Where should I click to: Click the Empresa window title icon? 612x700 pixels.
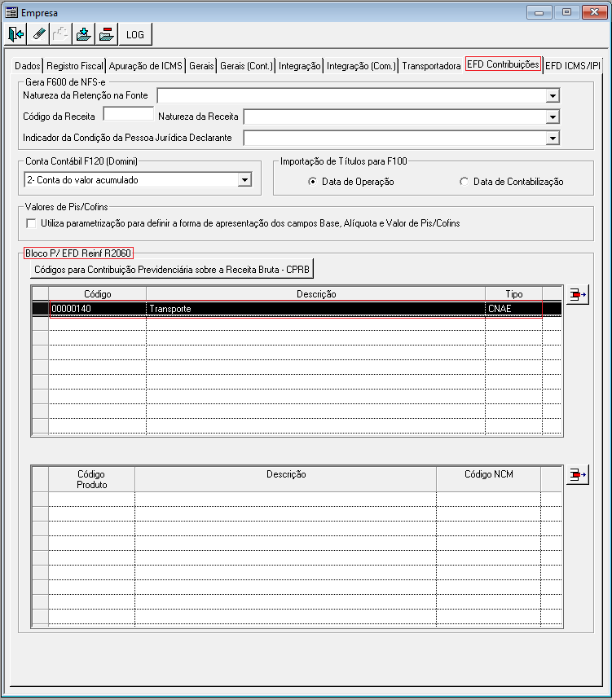tap(11, 12)
